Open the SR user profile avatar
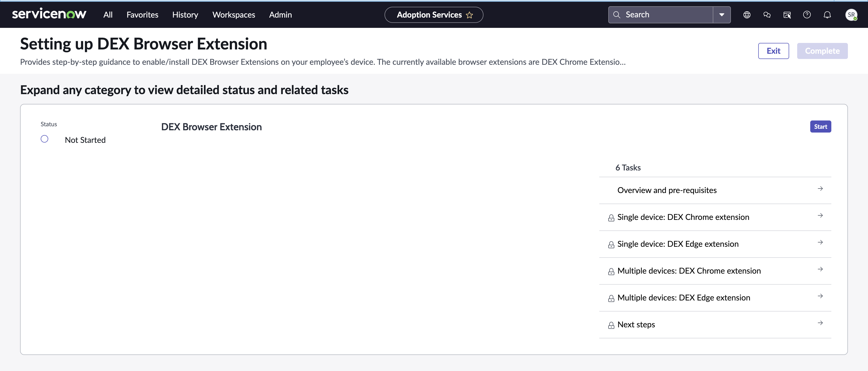This screenshot has height=371, width=868. 851,15
